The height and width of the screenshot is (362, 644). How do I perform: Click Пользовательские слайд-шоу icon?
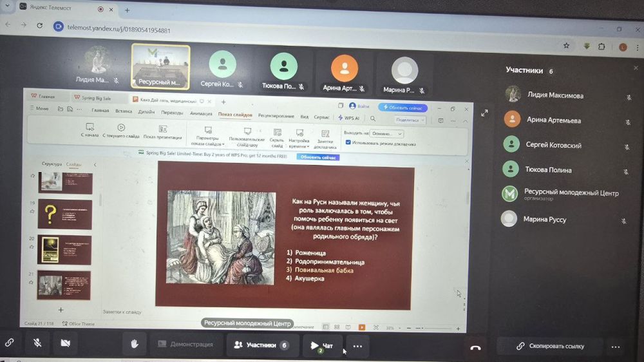tap(247, 137)
